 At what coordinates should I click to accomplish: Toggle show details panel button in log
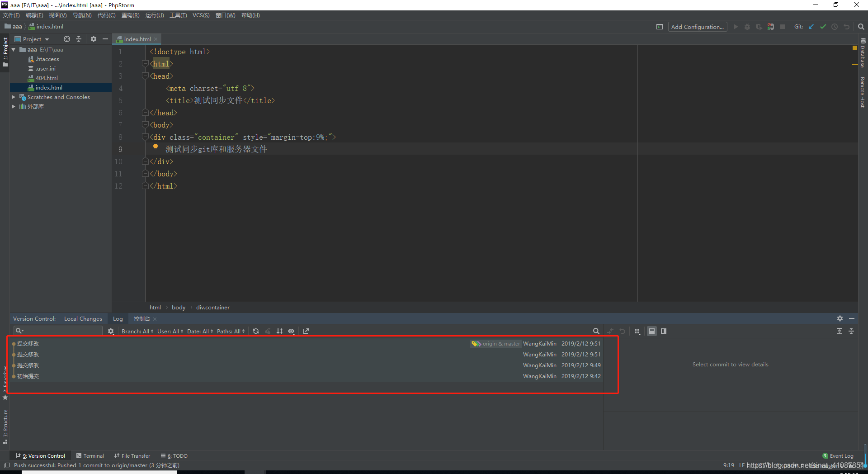tap(652, 331)
